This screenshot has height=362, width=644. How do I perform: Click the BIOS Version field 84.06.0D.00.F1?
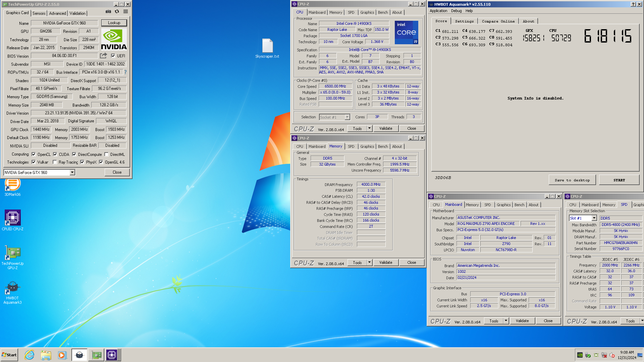click(64, 56)
